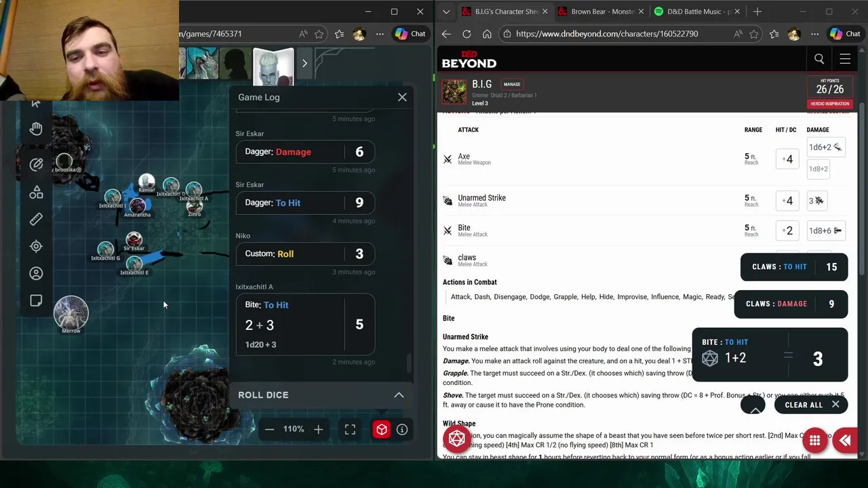Click CLEAR ALL dice results
This screenshot has height=488, width=868.
coord(811,405)
